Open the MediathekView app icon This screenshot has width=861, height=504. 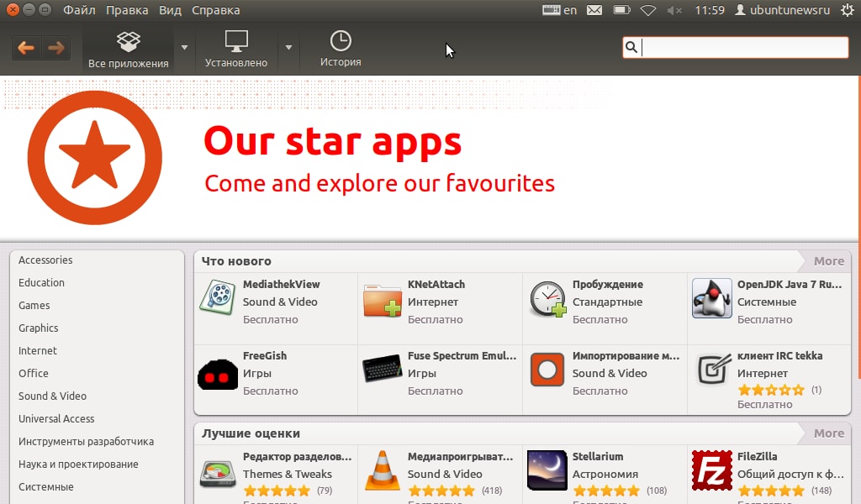pyautogui.click(x=218, y=297)
